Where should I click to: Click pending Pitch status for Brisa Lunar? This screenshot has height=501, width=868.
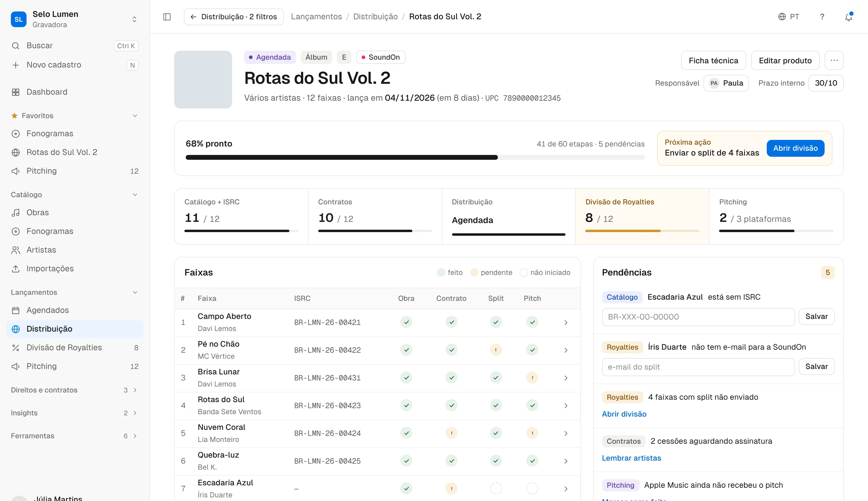pos(532,378)
